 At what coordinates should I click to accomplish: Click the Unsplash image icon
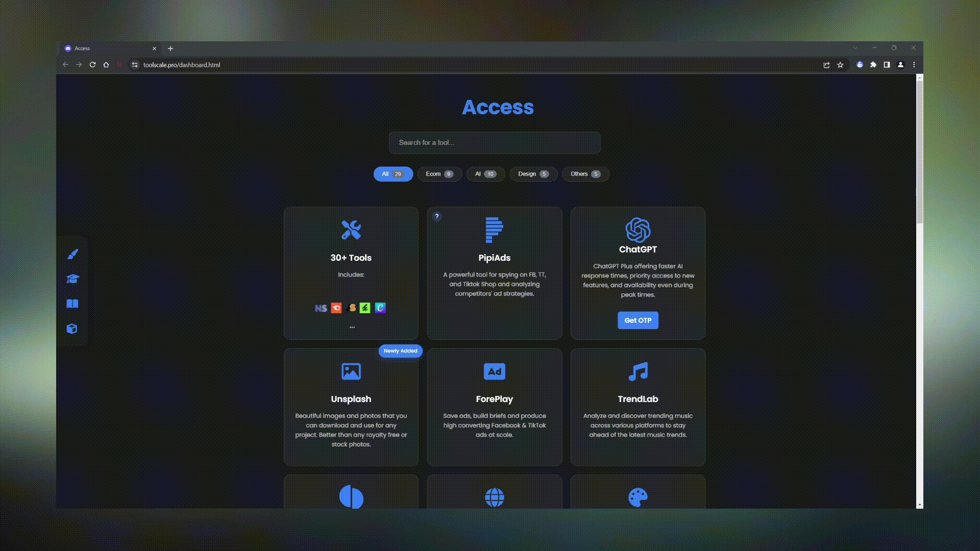point(351,371)
